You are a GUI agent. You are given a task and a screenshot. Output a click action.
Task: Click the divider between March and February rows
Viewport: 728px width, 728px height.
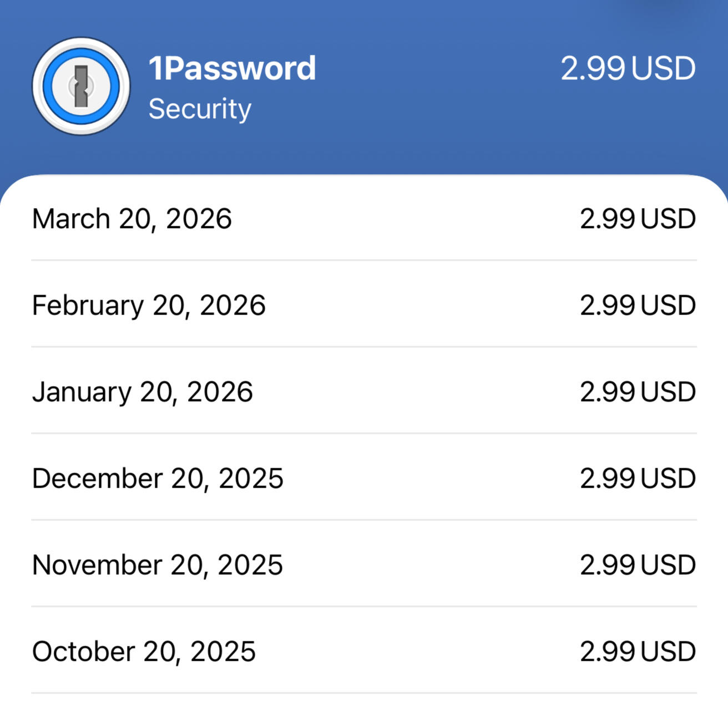click(364, 260)
